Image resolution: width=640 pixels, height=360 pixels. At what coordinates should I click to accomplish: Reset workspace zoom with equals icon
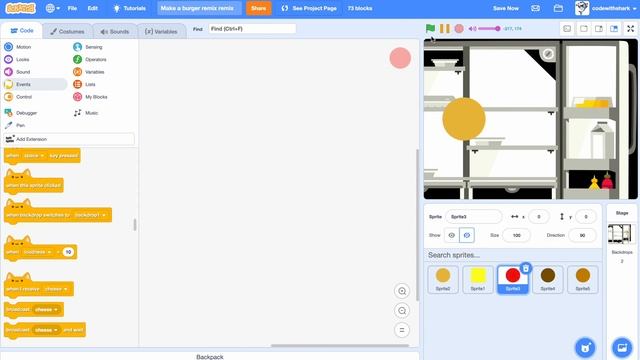[402, 330]
